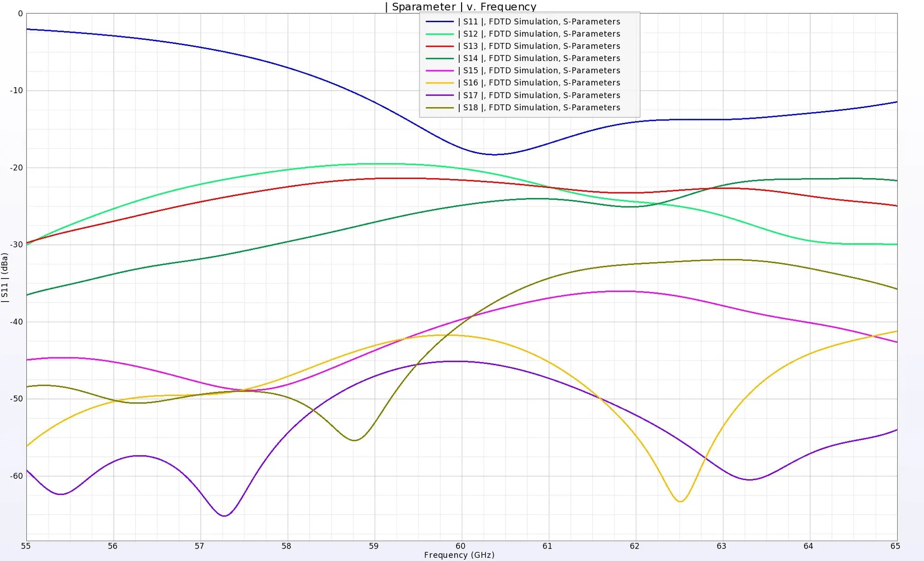The image size is (924, 561).
Task: Click the yellow S16 legend line sample
Action: tap(439, 83)
